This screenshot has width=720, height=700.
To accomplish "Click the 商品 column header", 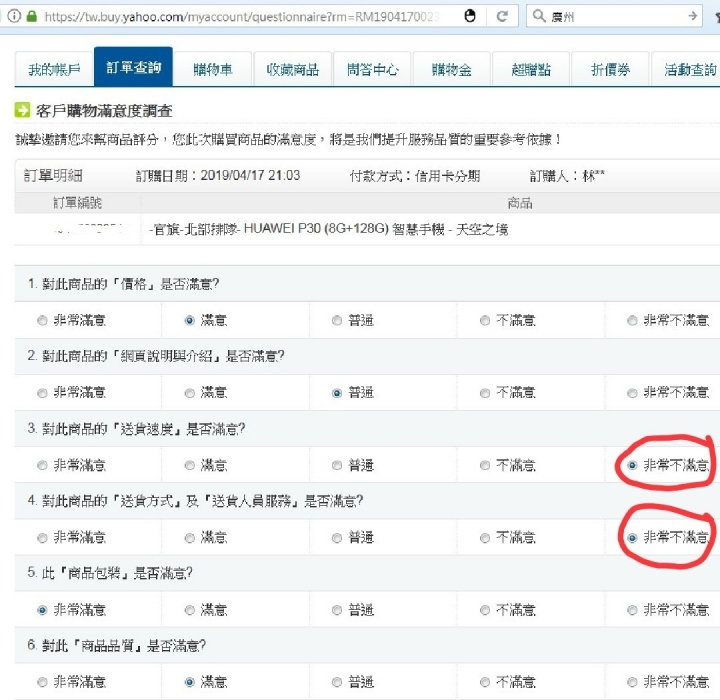I will [x=520, y=203].
